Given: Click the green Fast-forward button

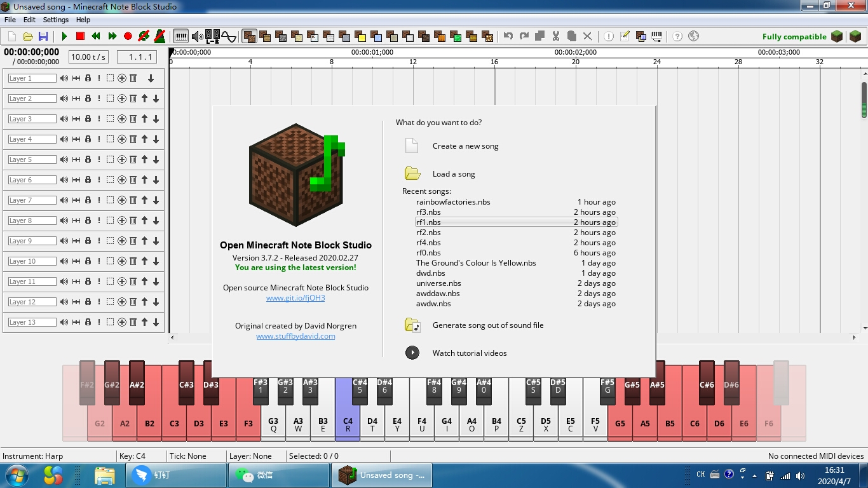Looking at the screenshot, I should 112,36.
